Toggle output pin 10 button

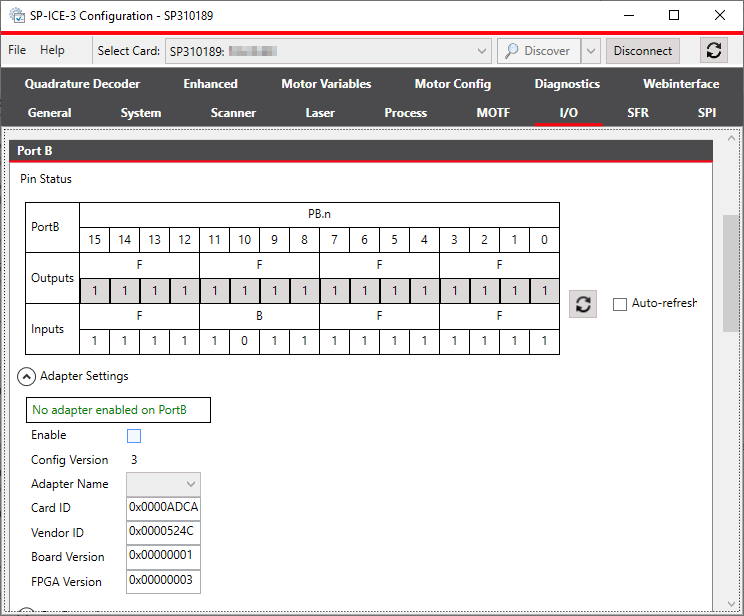tap(244, 290)
